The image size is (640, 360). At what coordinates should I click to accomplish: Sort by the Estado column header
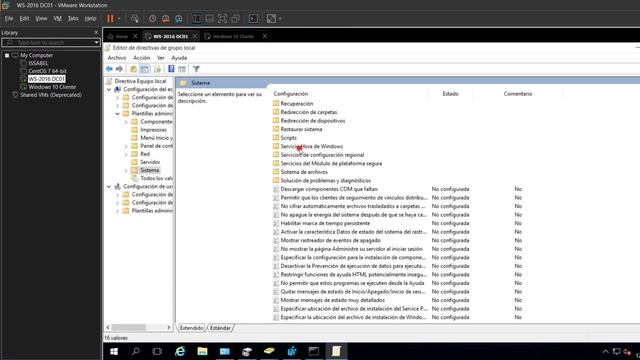pos(450,93)
